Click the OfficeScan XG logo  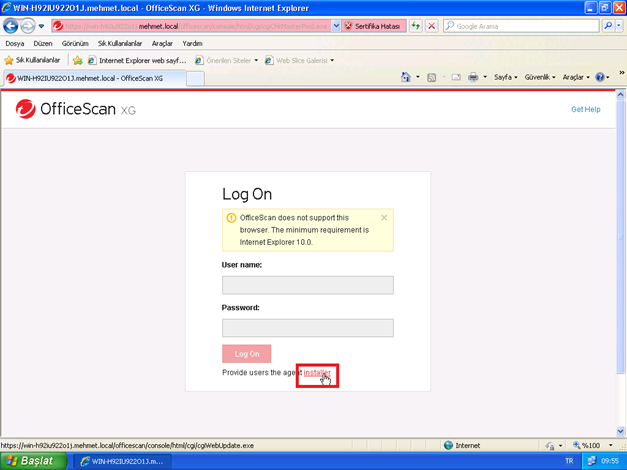point(76,109)
